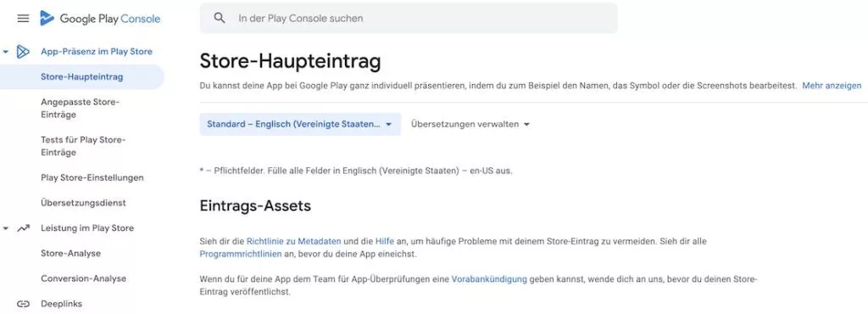The image size is (868, 314).
Task: Click the Store-Haupteintrag page title
Action: click(x=290, y=61)
